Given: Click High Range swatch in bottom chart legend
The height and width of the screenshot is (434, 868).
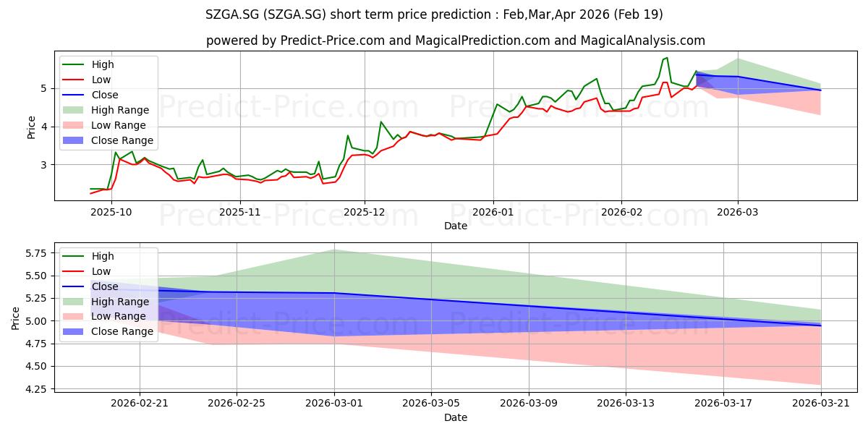Looking at the screenshot, I should click(75, 302).
